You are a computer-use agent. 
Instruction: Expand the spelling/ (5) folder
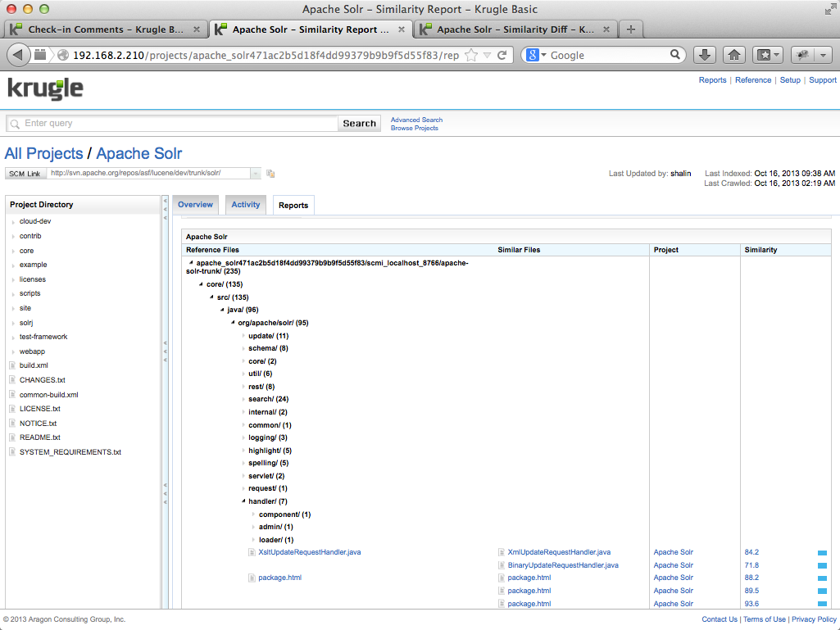coord(243,464)
